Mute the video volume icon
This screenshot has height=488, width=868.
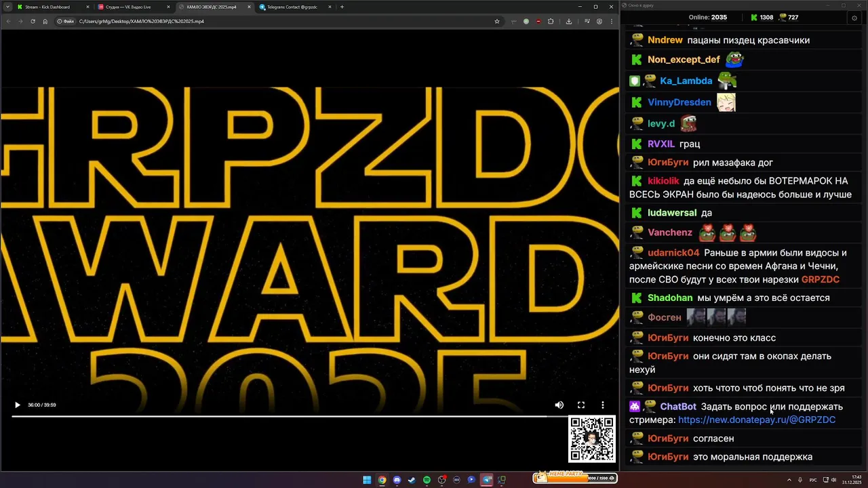coord(559,405)
